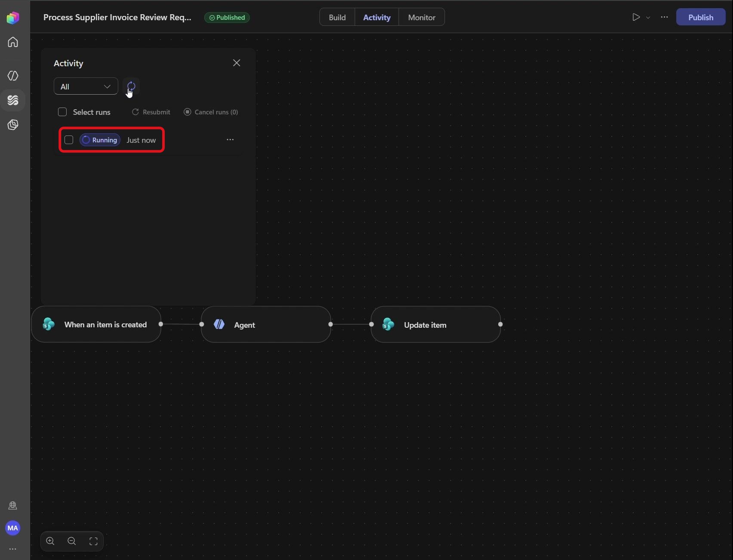Click the Running status badge
The width and height of the screenshot is (733, 560).
pyautogui.click(x=100, y=140)
